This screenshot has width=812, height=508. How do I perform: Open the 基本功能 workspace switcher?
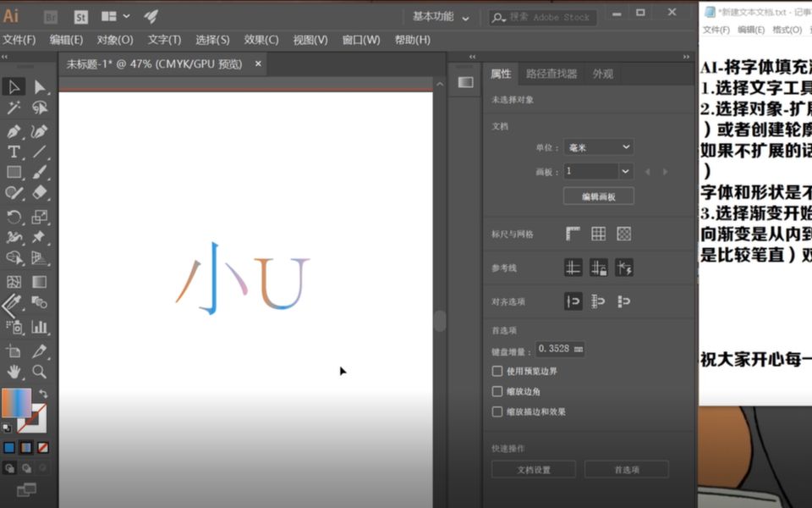point(433,17)
